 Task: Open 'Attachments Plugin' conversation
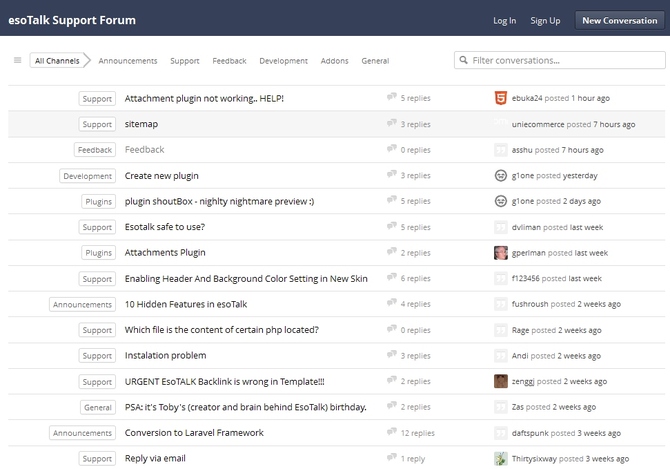pos(165,252)
